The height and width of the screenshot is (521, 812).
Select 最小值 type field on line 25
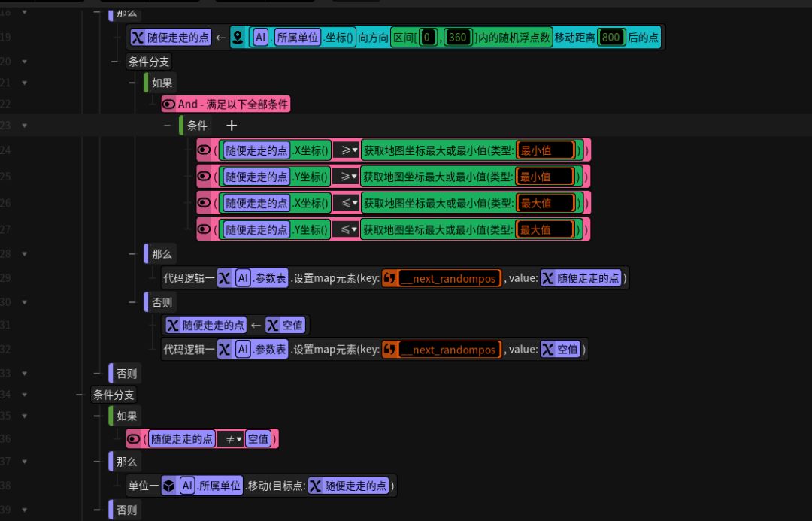coord(545,177)
